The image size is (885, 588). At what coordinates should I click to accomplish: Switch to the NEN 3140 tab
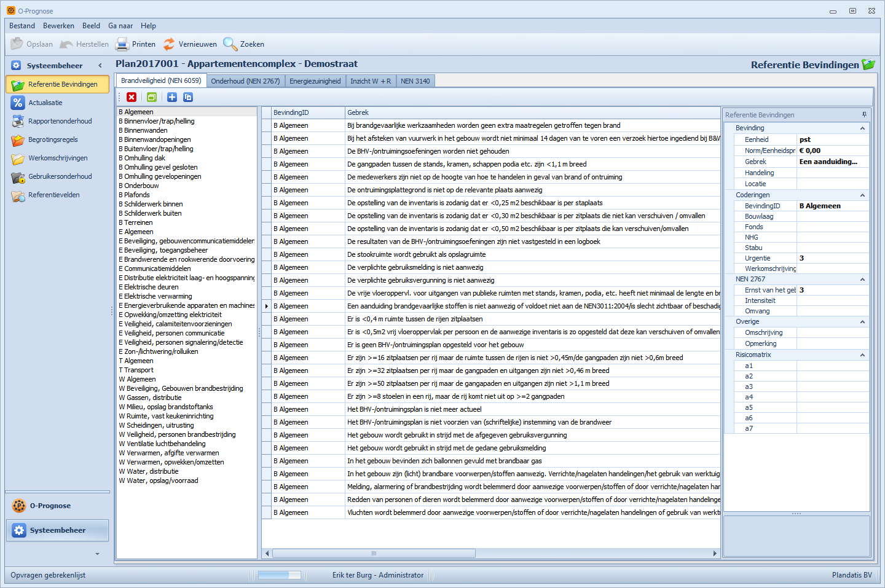(x=415, y=81)
